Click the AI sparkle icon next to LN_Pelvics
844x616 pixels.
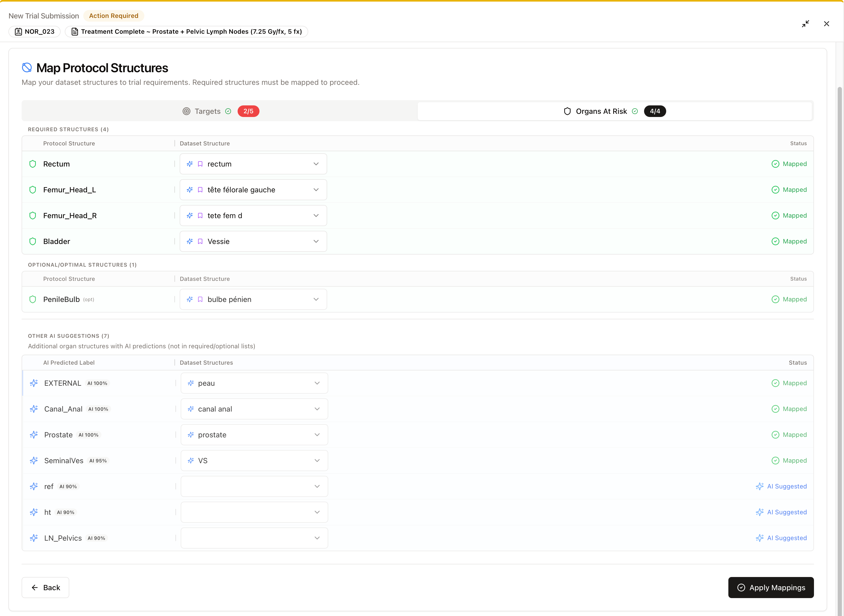(34, 538)
